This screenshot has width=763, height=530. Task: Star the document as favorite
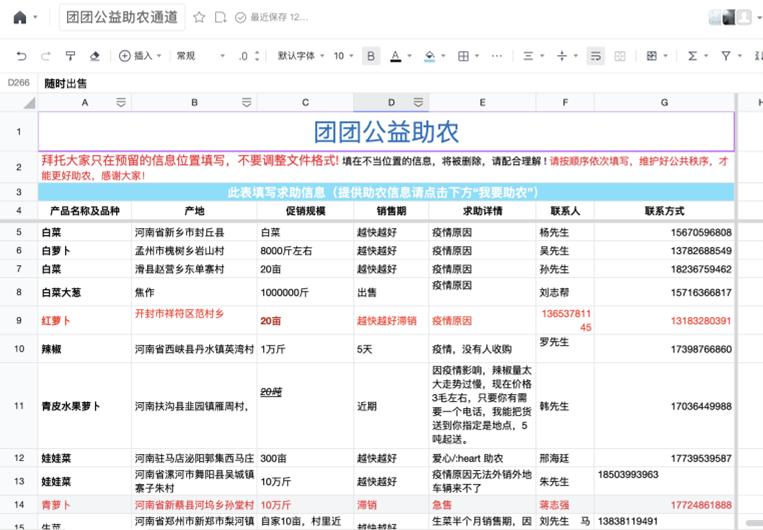[199, 17]
